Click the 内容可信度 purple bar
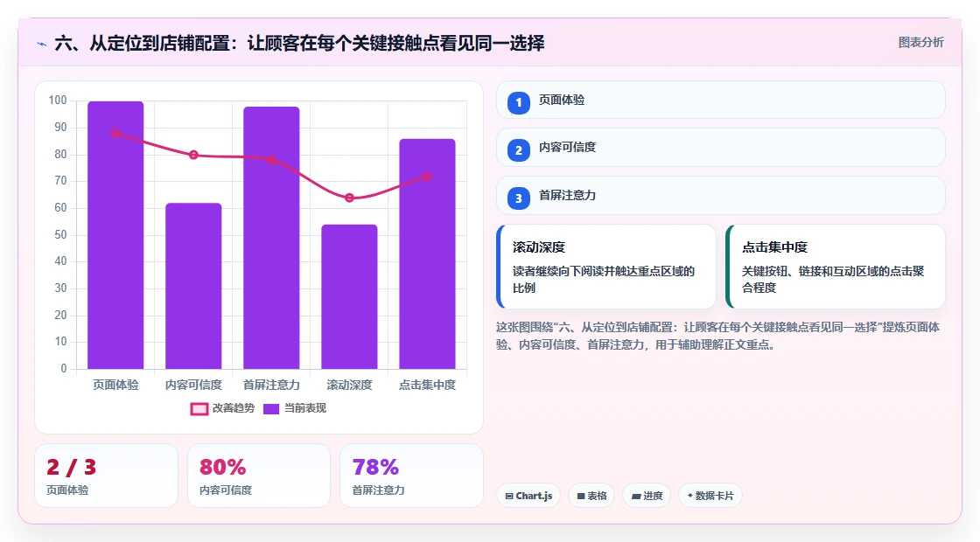The image size is (980, 542). (193, 286)
